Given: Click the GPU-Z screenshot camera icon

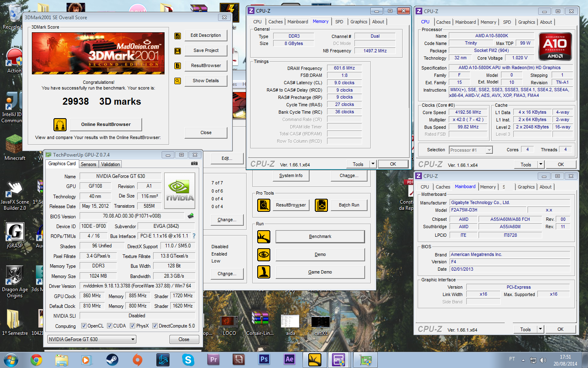Looking at the screenshot, I should coord(194,164).
